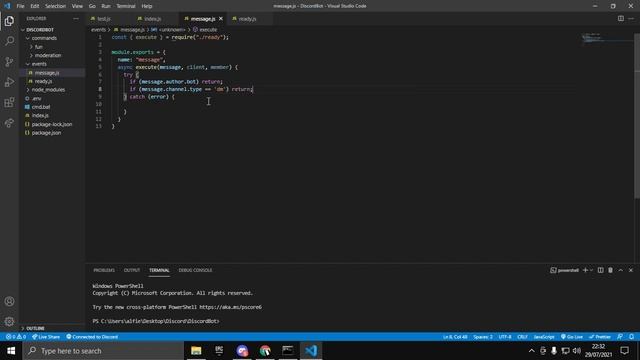This screenshot has width=640, height=360.
Task: Expand the node_modules folder
Action: coord(52,90)
